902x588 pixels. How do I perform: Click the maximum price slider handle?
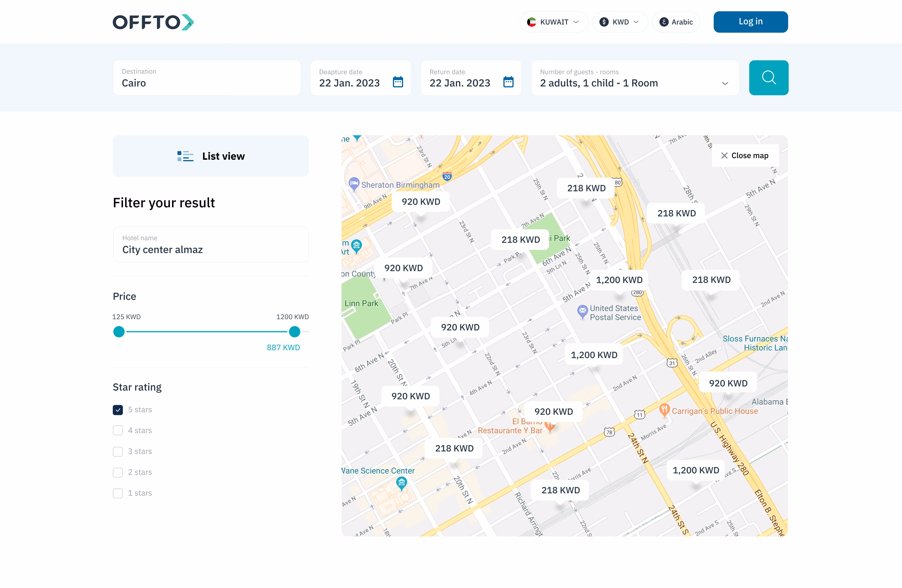point(294,332)
